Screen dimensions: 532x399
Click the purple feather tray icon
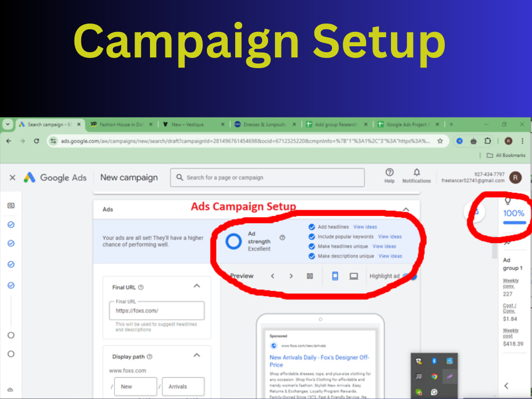click(x=450, y=376)
